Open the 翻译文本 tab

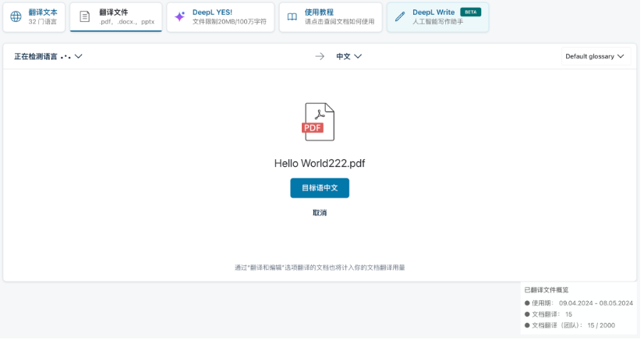(x=34, y=17)
